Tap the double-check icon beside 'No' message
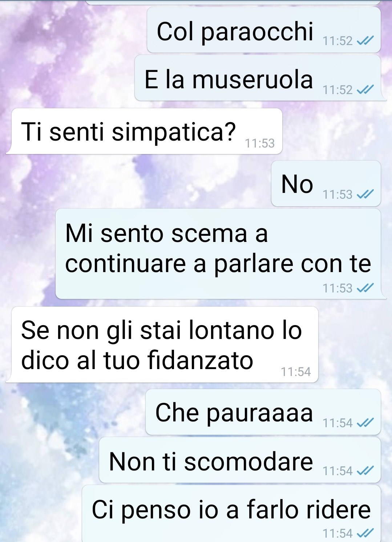 365,194
